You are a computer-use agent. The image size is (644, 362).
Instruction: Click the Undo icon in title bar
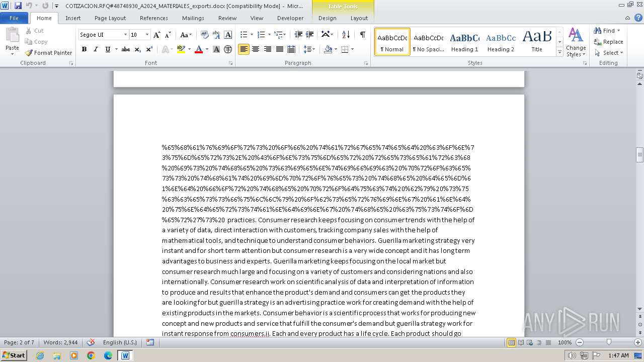(29, 6)
